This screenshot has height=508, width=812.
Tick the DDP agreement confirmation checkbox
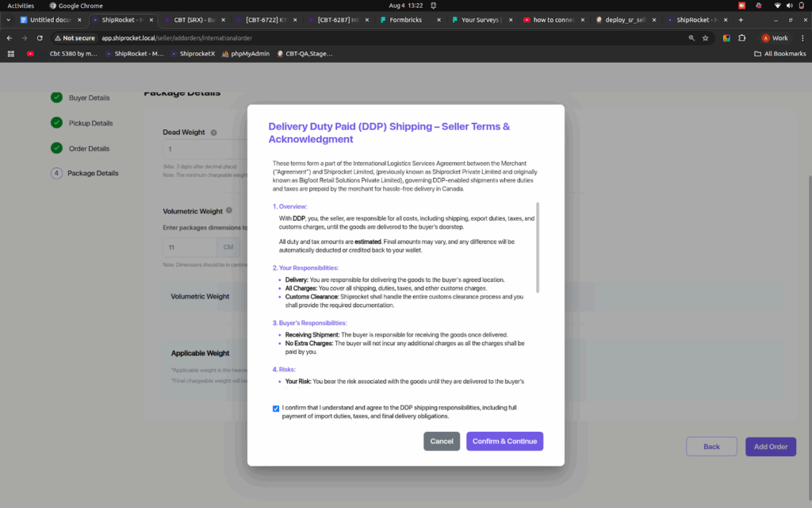[275, 409]
